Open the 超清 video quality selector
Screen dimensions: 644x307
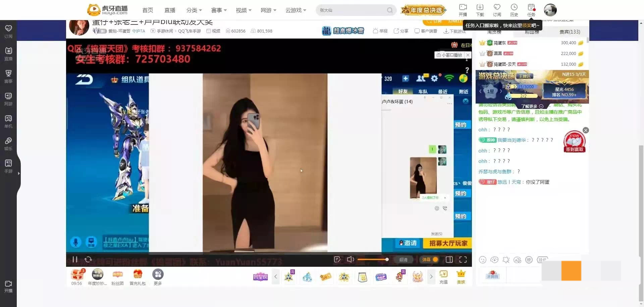(403, 259)
